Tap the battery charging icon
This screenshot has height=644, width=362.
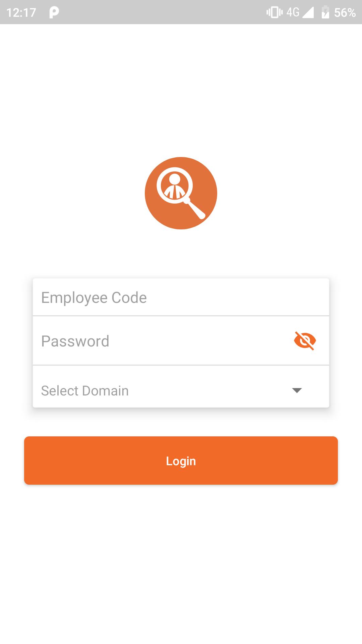[x=325, y=12]
